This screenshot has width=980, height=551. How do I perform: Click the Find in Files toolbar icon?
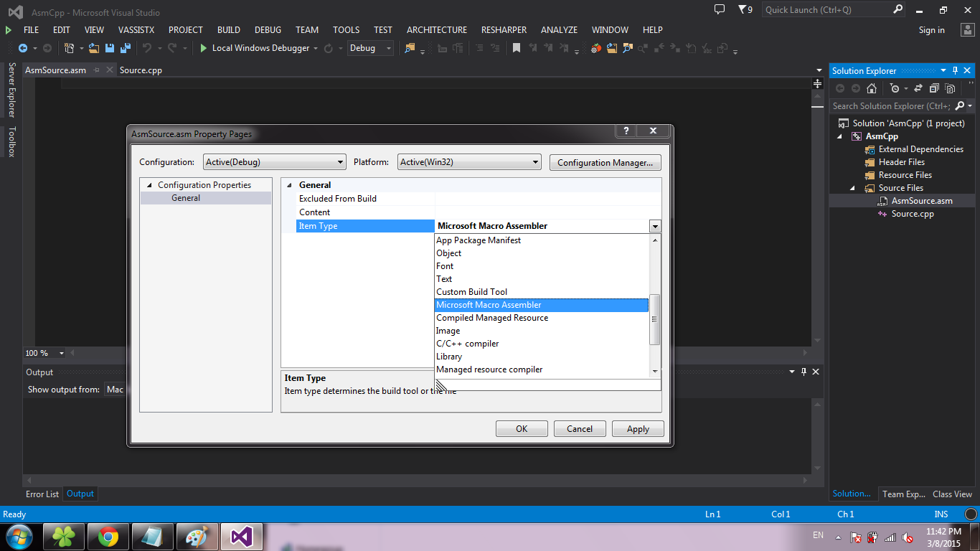coord(410,48)
